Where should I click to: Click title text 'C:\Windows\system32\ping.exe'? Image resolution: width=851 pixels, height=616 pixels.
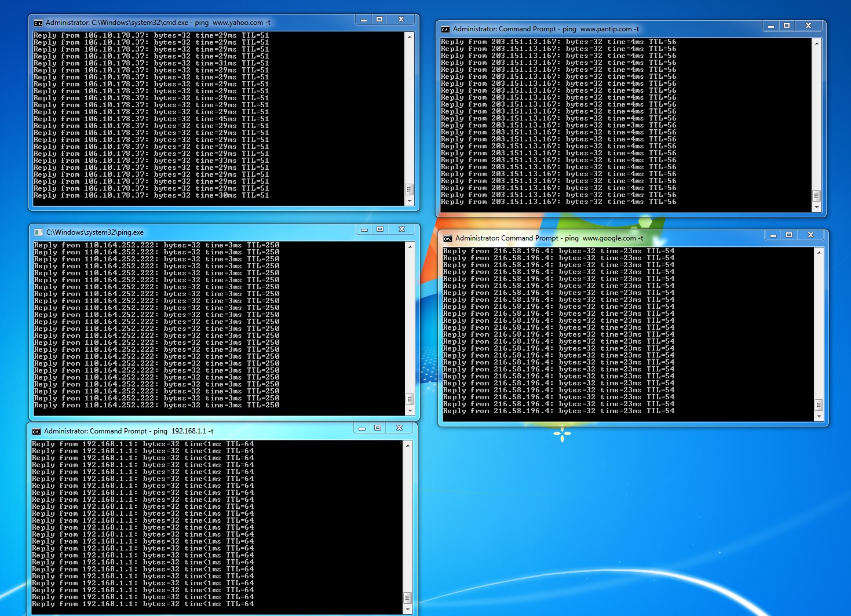(95, 232)
